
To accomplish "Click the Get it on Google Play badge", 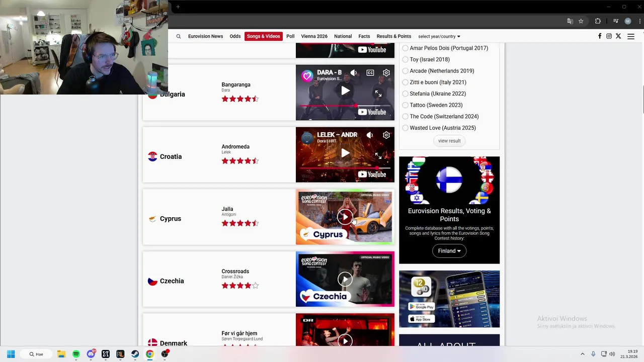I will click(422, 307).
